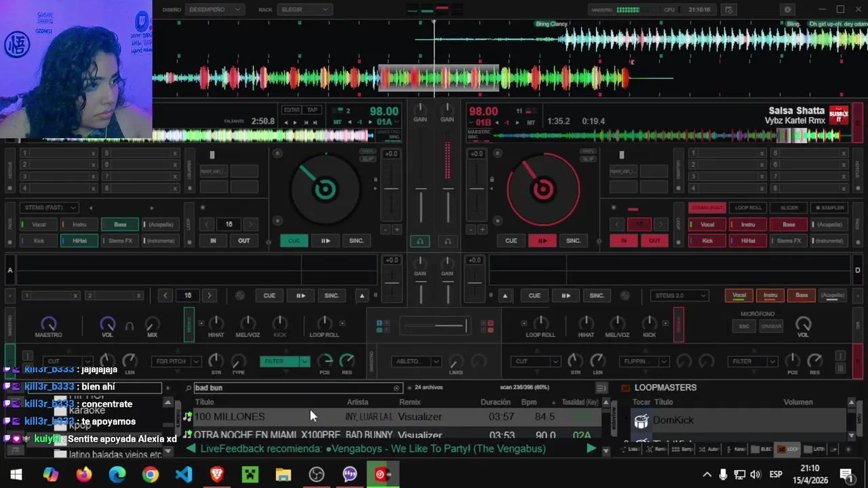Select the 100 MILLONES track row
This screenshot has height=488, width=868.
[x=393, y=417]
